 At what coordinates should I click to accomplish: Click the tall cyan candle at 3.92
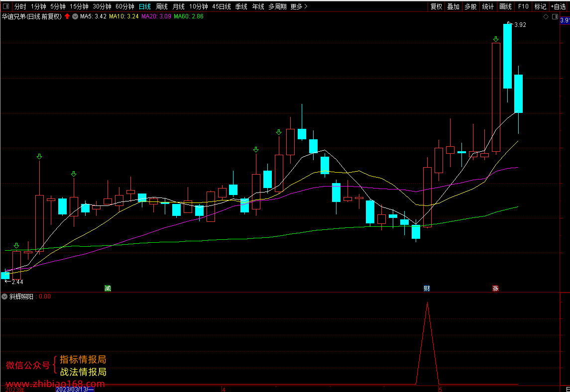pos(507,56)
